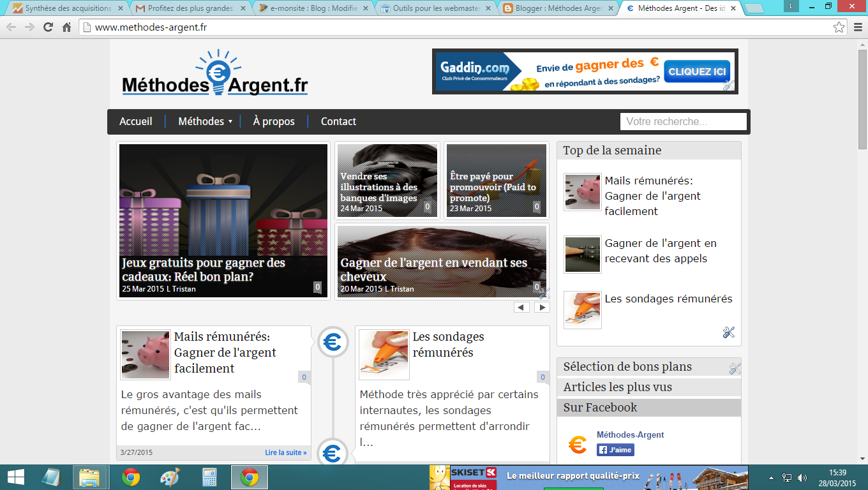Click the volume icon in system tray
868x490 pixels.
(801, 477)
